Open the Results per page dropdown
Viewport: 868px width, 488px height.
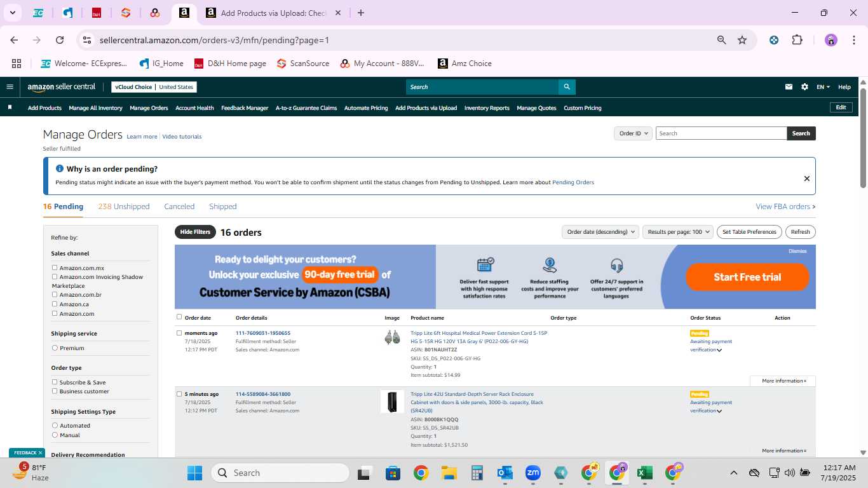[678, 232]
